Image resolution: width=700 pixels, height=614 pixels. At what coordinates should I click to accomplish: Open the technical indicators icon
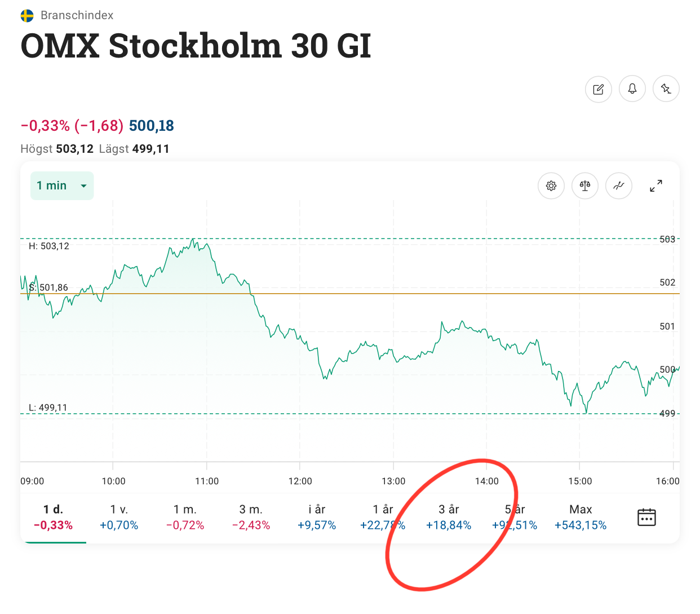[x=618, y=186]
